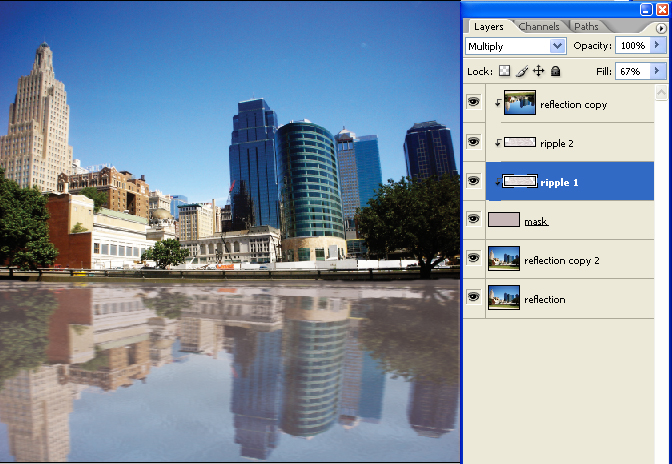This screenshot has height=464, width=672.
Task: Hide the reflection copy layer
Action: [x=474, y=102]
